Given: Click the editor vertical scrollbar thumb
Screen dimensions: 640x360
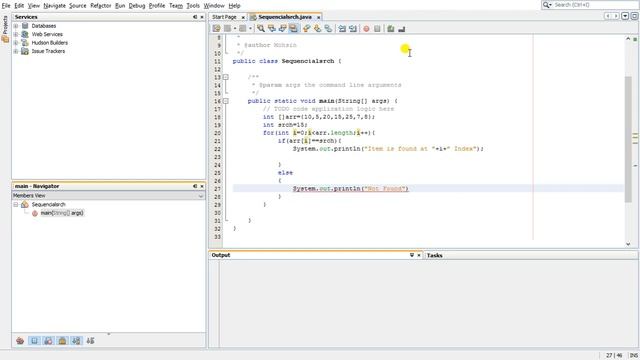Looking at the screenshot, I should (628, 139).
